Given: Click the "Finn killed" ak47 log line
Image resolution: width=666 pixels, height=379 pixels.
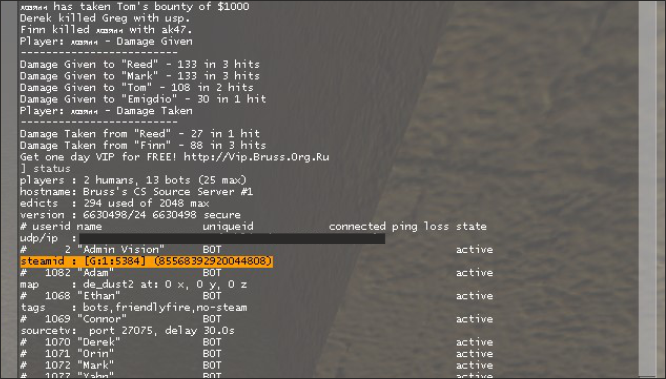Looking at the screenshot, I should click(x=106, y=30).
